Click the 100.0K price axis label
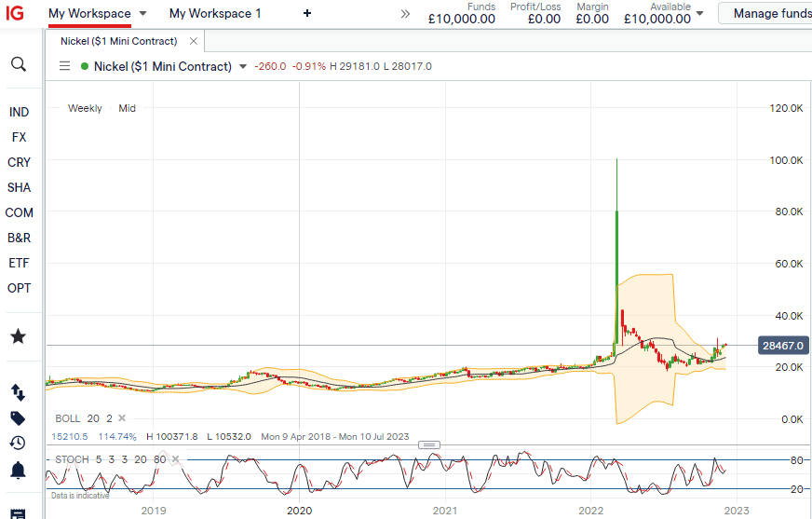This screenshot has width=812, height=519. [786, 160]
